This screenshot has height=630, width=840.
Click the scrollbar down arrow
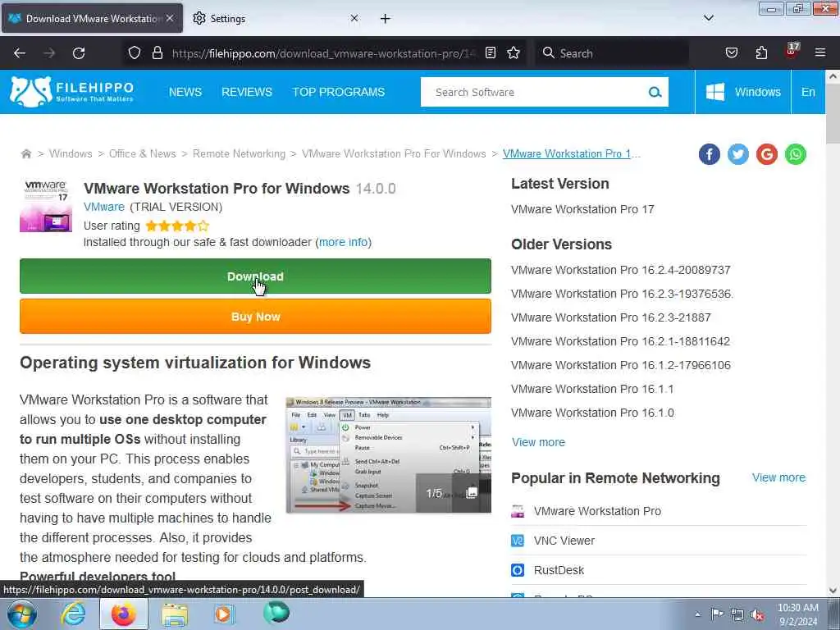coord(833,591)
